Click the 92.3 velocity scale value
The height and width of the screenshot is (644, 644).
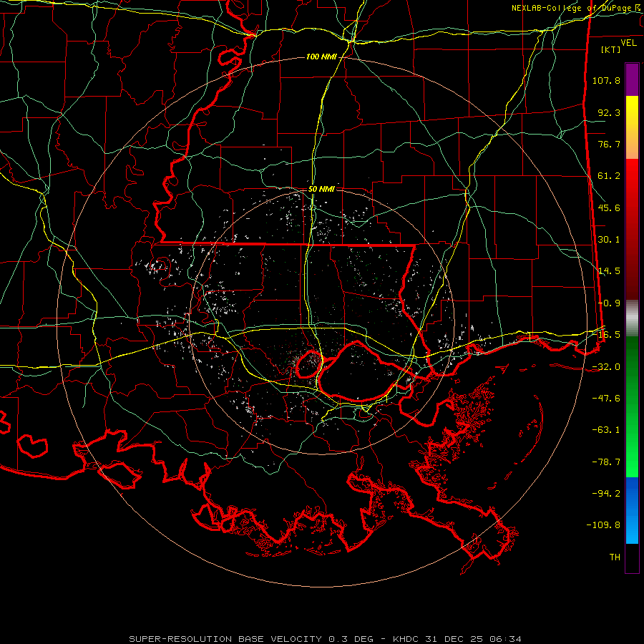coord(609,112)
